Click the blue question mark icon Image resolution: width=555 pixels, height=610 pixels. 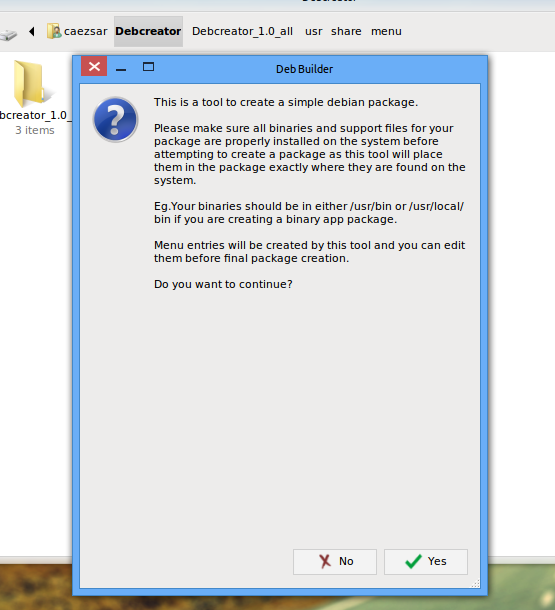click(116, 119)
